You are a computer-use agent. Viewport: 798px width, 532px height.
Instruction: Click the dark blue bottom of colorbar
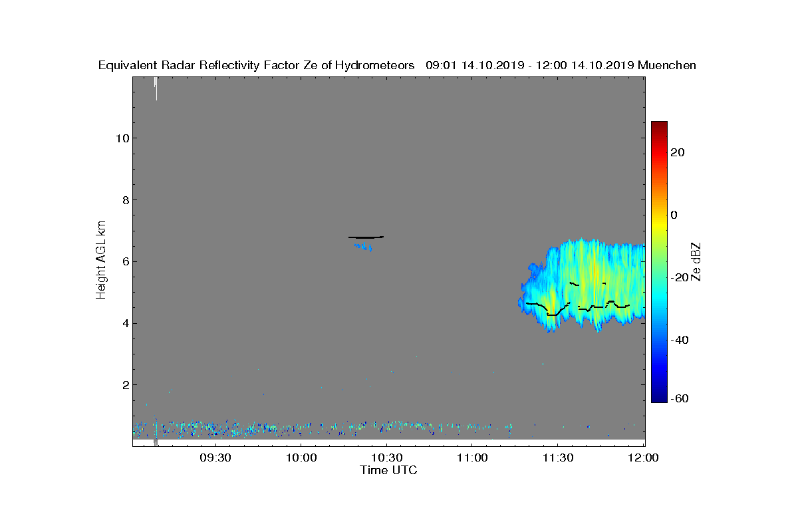659,398
